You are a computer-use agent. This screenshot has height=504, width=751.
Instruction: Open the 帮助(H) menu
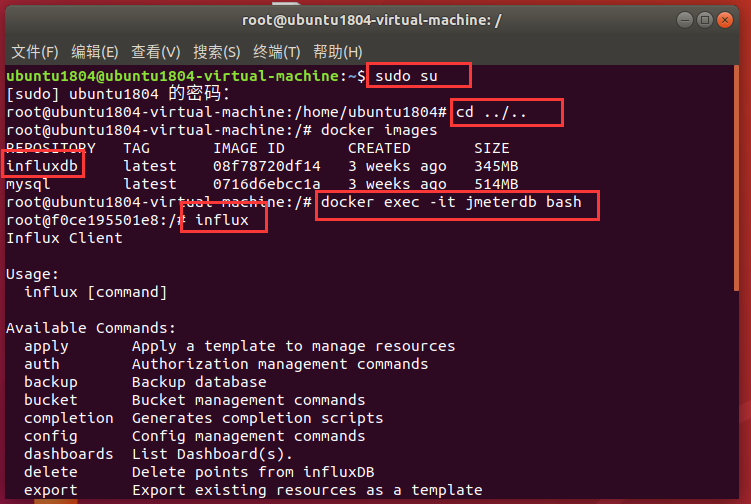pyautogui.click(x=337, y=52)
